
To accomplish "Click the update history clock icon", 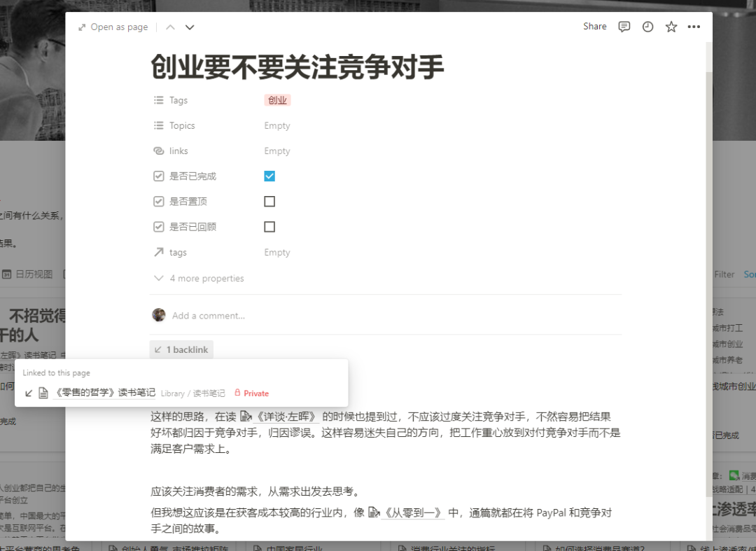I will [x=647, y=27].
